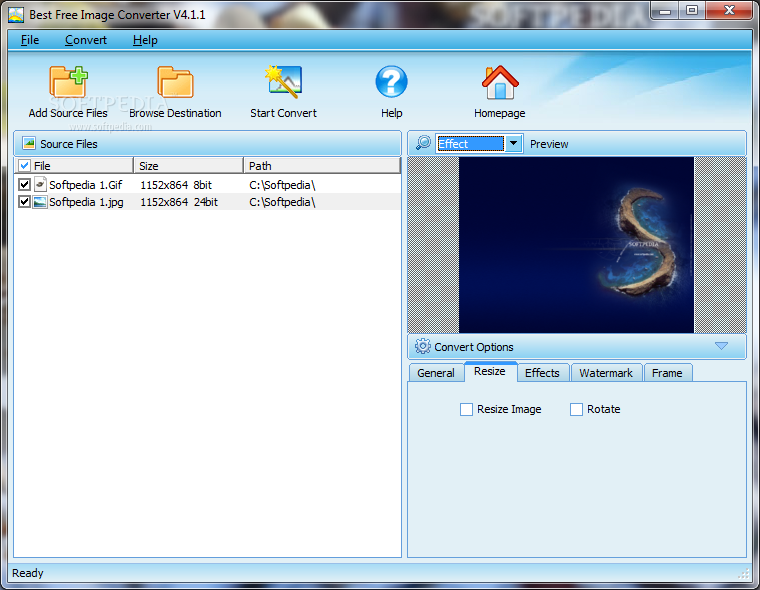Viewport: 760px width, 590px height.
Task: Open the Watermark tab
Action: (x=606, y=373)
